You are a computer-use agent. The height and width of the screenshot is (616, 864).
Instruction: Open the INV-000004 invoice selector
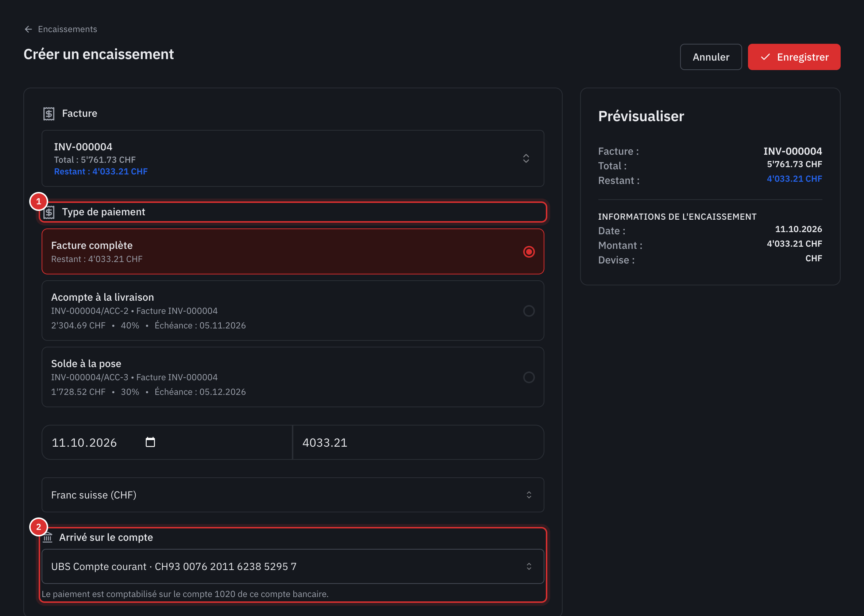(x=293, y=158)
